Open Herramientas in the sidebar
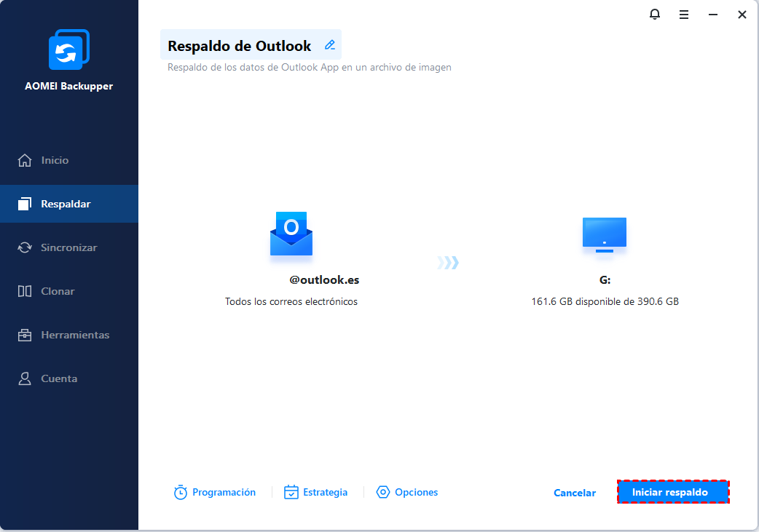Viewport: 759px width, 532px height. (x=75, y=335)
